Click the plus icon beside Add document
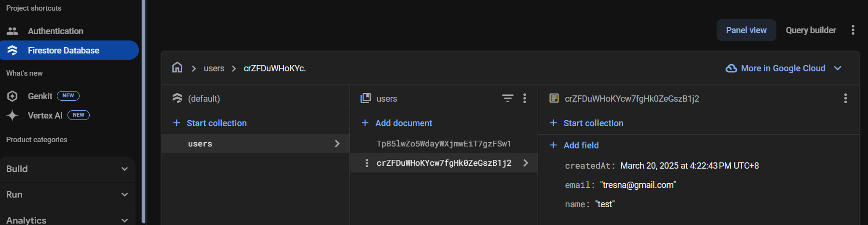This screenshot has height=225, width=868. (x=365, y=123)
